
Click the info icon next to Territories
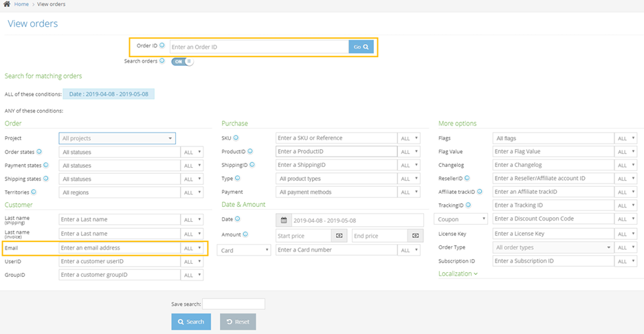[x=34, y=192]
